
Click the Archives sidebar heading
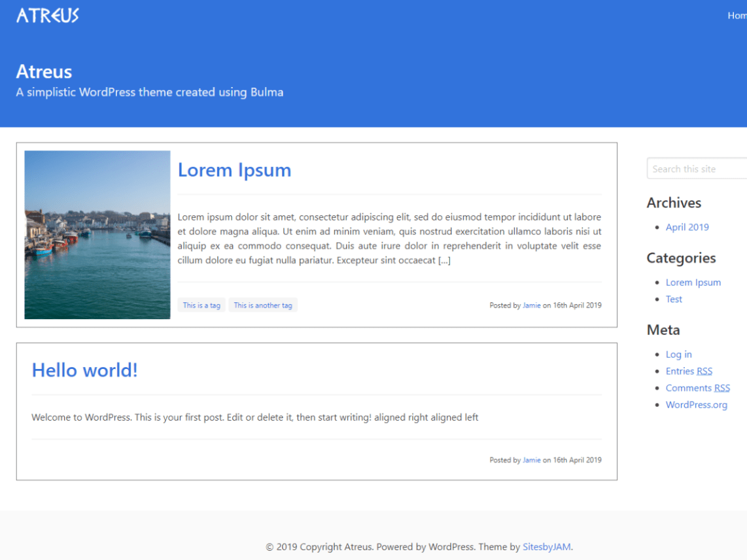(x=674, y=203)
